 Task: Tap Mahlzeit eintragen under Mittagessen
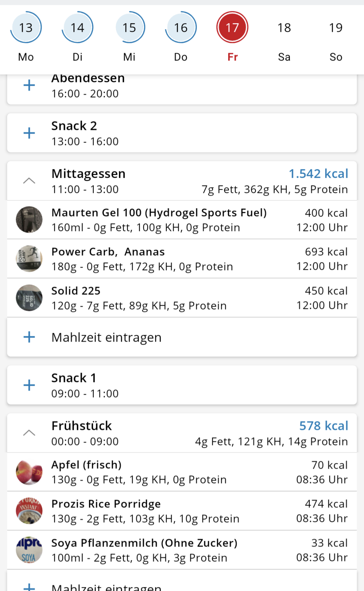click(106, 337)
